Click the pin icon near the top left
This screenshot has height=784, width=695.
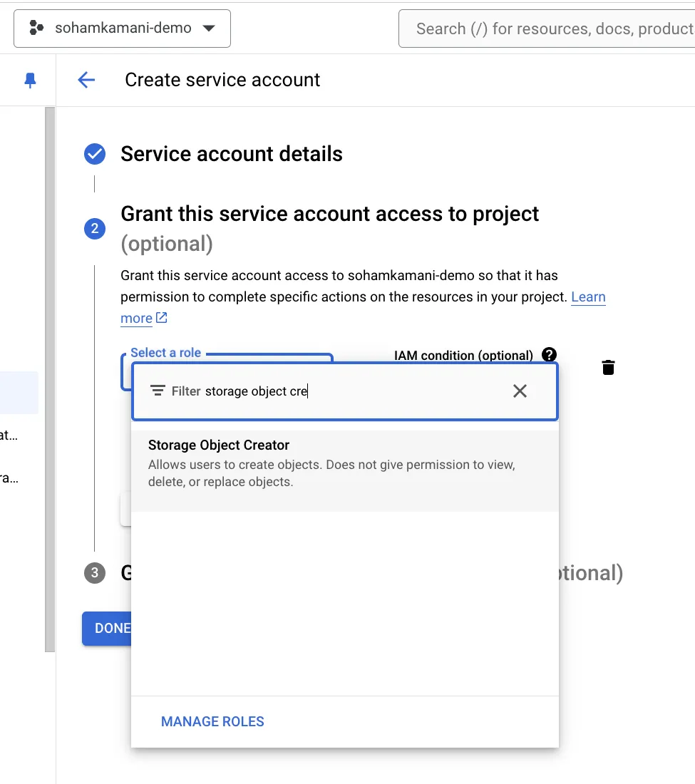tap(29, 79)
